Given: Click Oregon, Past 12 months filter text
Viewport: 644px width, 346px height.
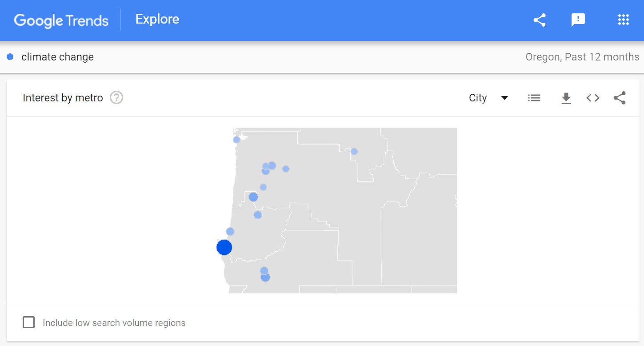Looking at the screenshot, I should pyautogui.click(x=582, y=56).
